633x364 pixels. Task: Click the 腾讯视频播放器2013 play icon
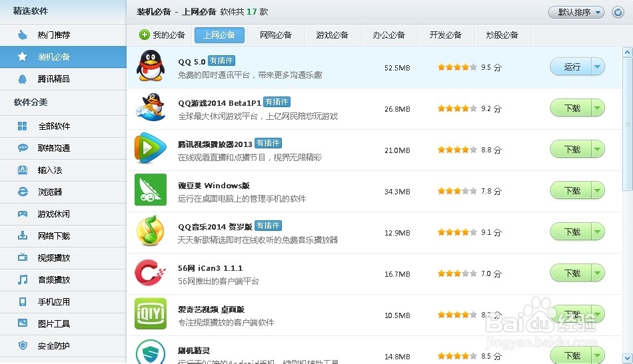point(150,148)
